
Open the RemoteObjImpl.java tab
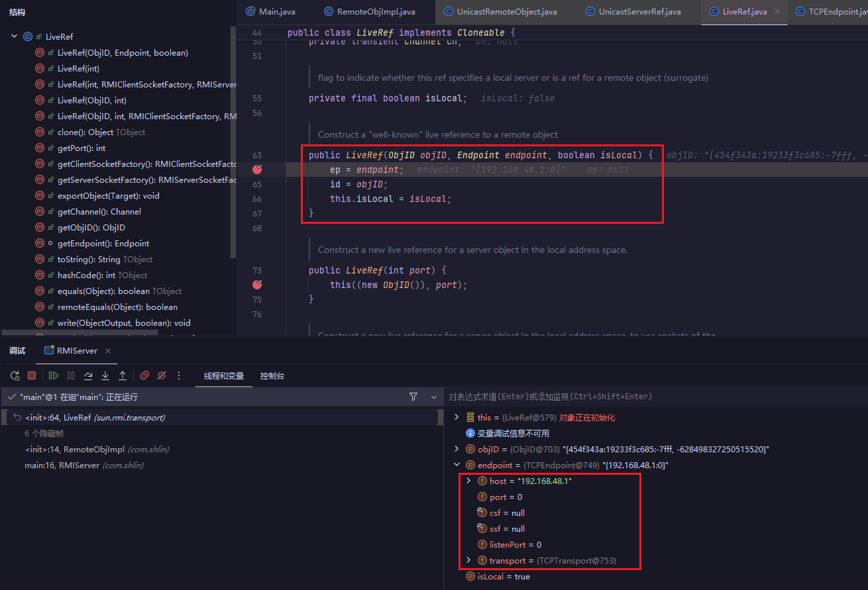(x=370, y=12)
